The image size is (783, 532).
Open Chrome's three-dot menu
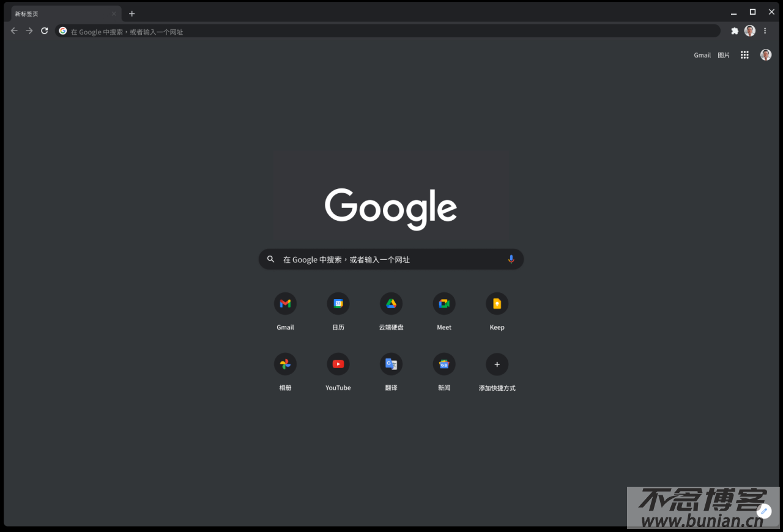[x=765, y=31]
